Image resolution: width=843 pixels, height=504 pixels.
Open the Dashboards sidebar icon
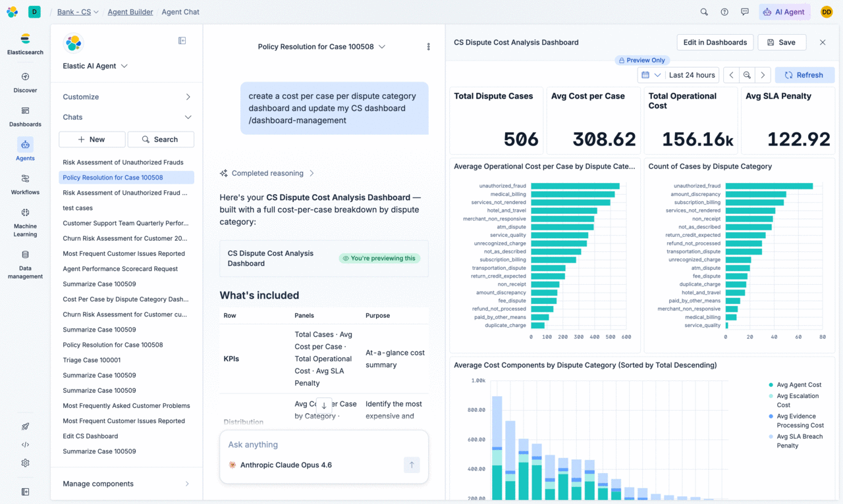click(x=25, y=116)
